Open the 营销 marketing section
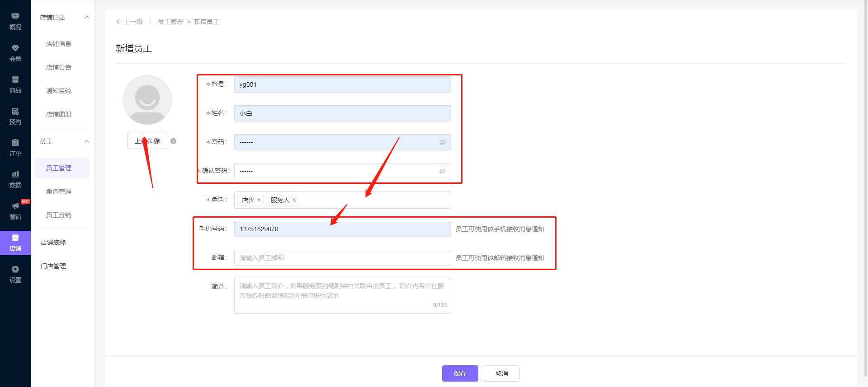The width and height of the screenshot is (868, 387). tap(15, 211)
